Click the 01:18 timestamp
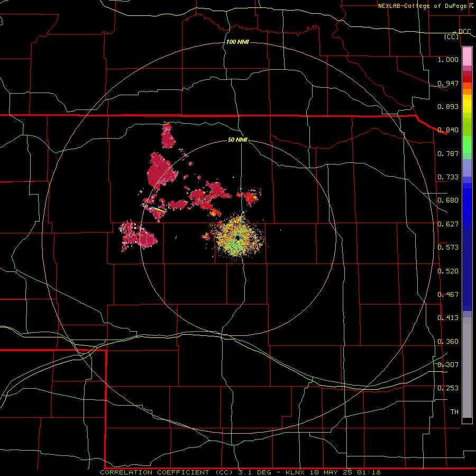 click(x=368, y=472)
